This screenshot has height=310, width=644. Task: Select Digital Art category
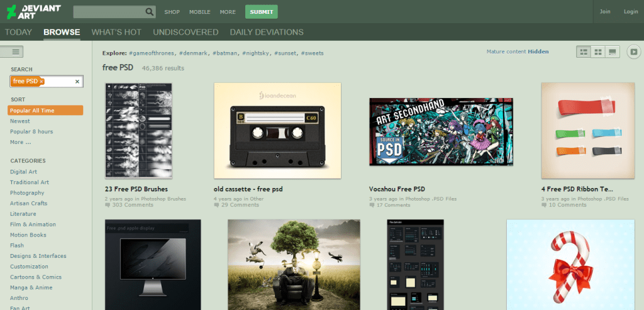coord(23,172)
